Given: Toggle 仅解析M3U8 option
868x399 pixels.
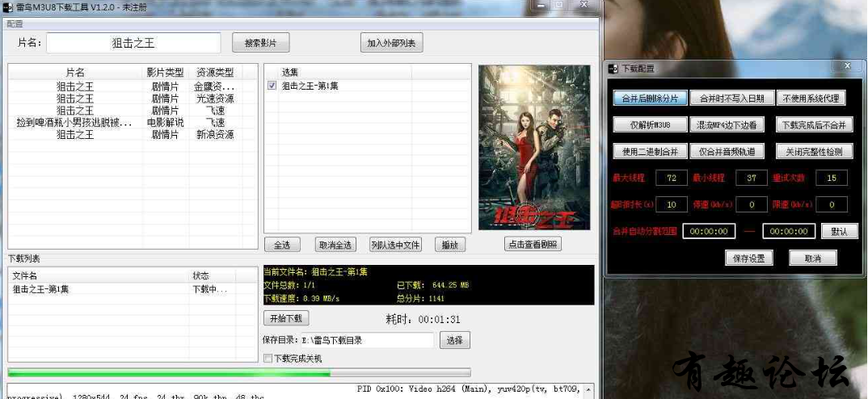Looking at the screenshot, I should click(650, 125).
